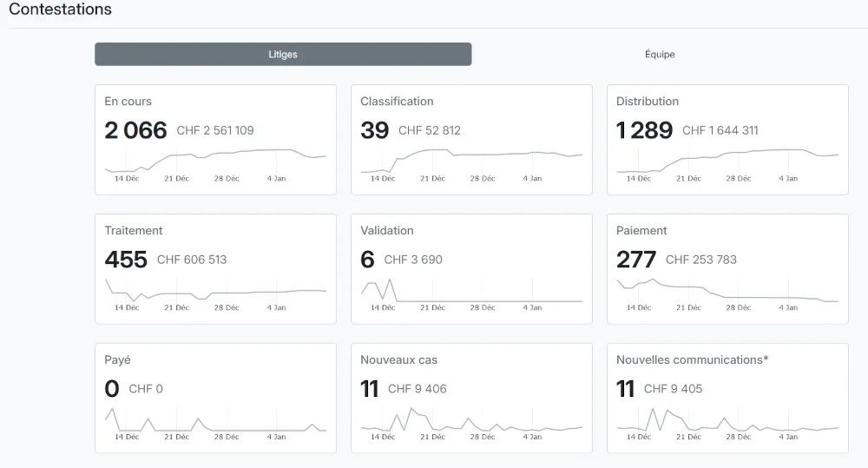Click the 28 Déc label in Paiement chart

(x=739, y=307)
